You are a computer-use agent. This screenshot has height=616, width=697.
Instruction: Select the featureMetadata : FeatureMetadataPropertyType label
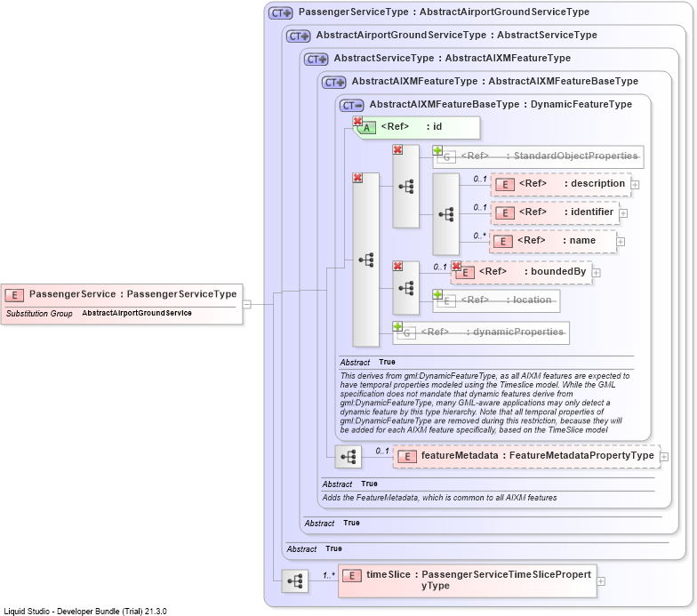(537, 455)
